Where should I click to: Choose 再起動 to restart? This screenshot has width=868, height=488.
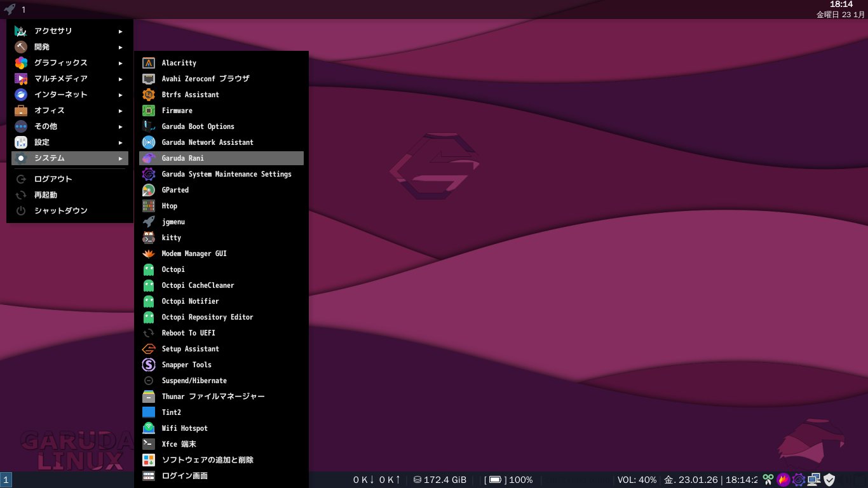click(69, 195)
